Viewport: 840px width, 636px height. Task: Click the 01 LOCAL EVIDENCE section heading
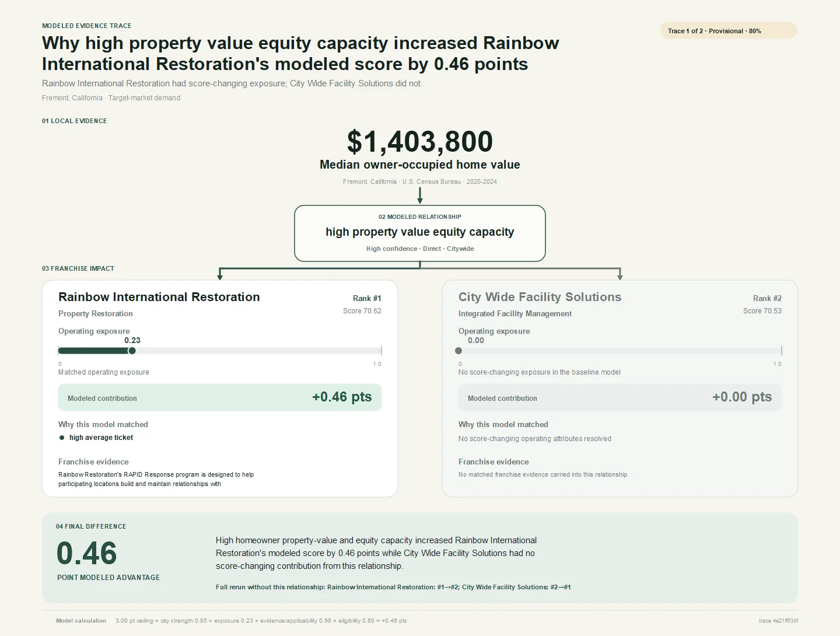point(75,121)
